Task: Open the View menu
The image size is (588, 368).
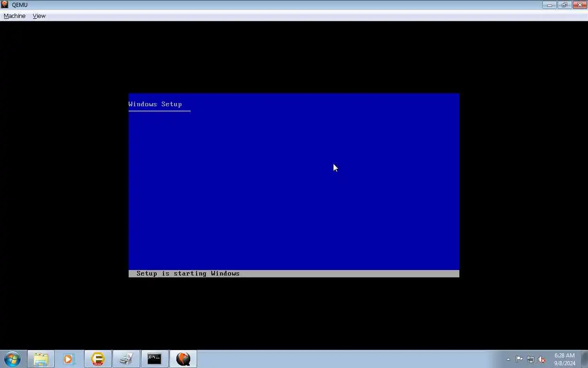Action: pyautogui.click(x=39, y=16)
